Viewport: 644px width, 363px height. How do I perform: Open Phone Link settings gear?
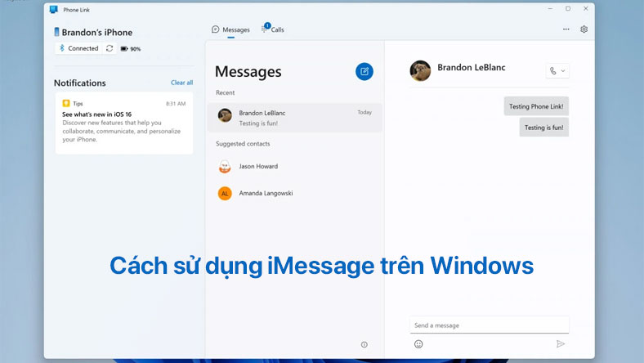(x=584, y=29)
